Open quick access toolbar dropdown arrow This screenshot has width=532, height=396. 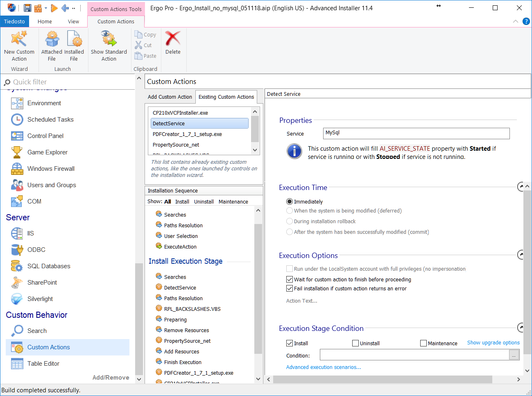point(74,8)
